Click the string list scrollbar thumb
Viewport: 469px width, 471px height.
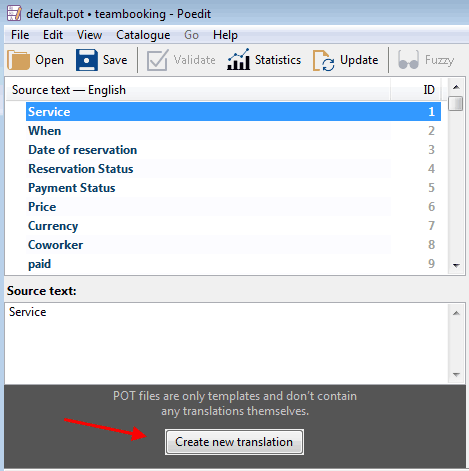pyautogui.click(x=456, y=103)
